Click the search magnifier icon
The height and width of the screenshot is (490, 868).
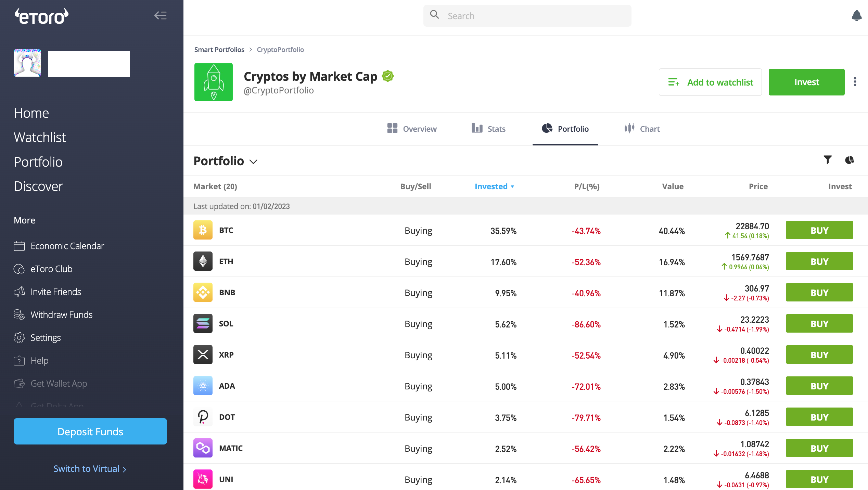434,14
